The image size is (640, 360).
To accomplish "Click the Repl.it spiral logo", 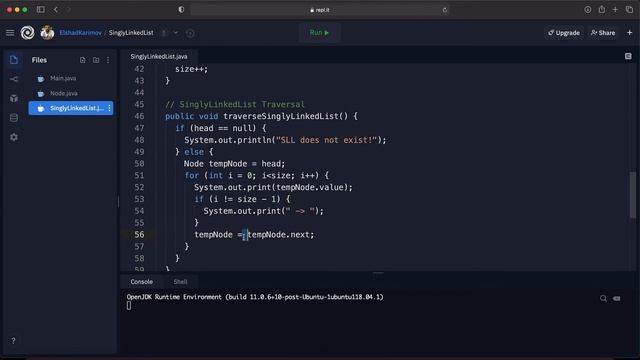I will (x=27, y=33).
